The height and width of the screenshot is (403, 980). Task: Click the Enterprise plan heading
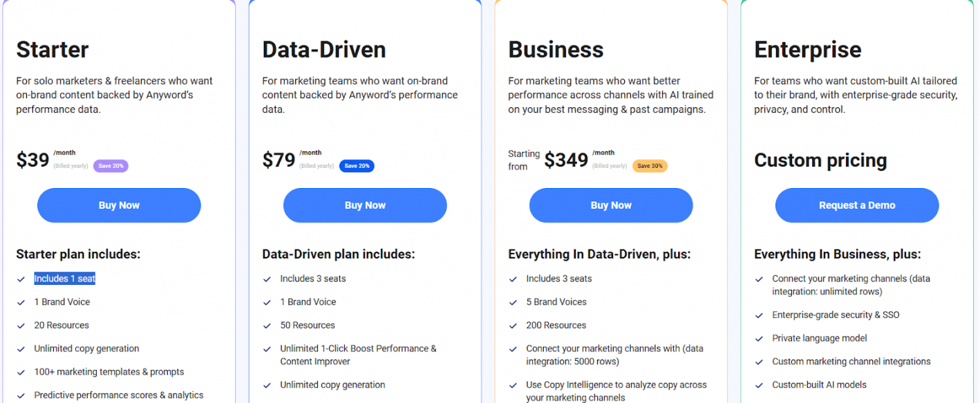808,50
